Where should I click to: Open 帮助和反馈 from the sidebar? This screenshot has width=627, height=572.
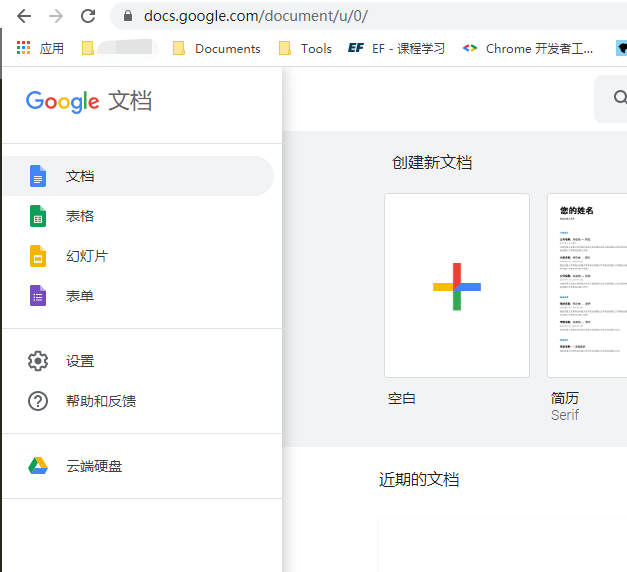138,401
